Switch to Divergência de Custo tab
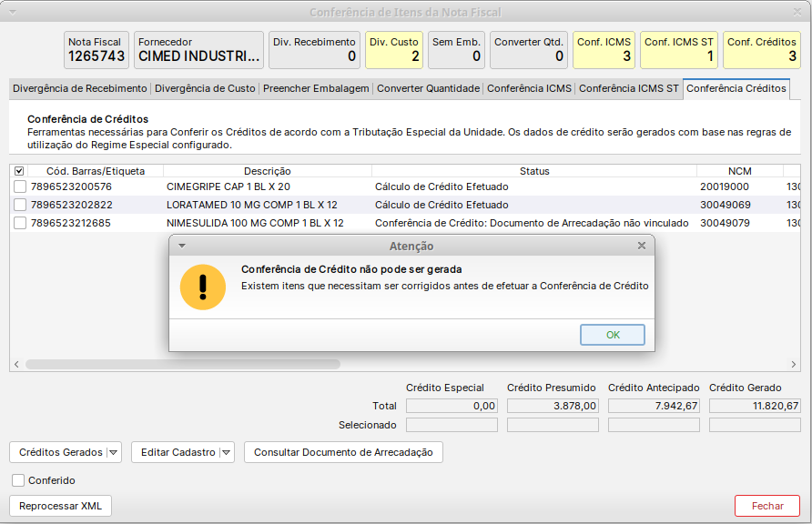 [205, 88]
